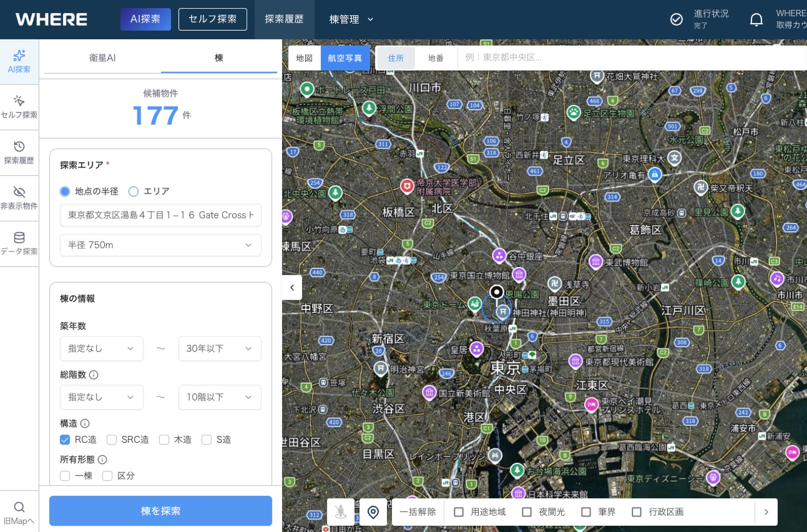Image resolution: width=807 pixels, height=532 pixels.
Task: Open AI探索 in the left sidebar
Action: 19,62
